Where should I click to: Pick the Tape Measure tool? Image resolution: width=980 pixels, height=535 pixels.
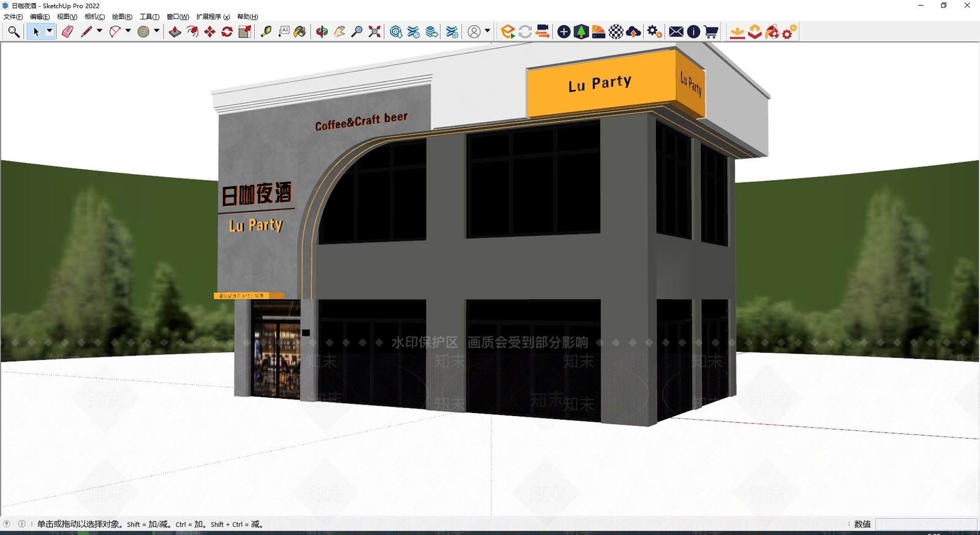coord(266,32)
